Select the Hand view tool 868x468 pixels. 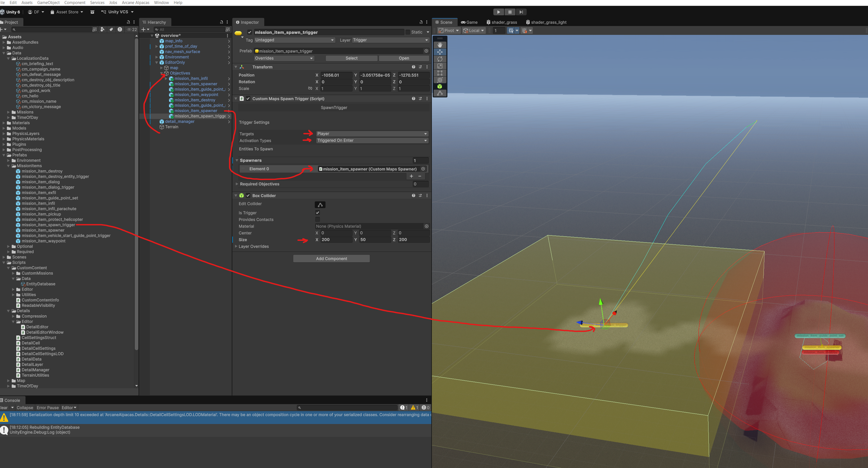click(x=440, y=45)
